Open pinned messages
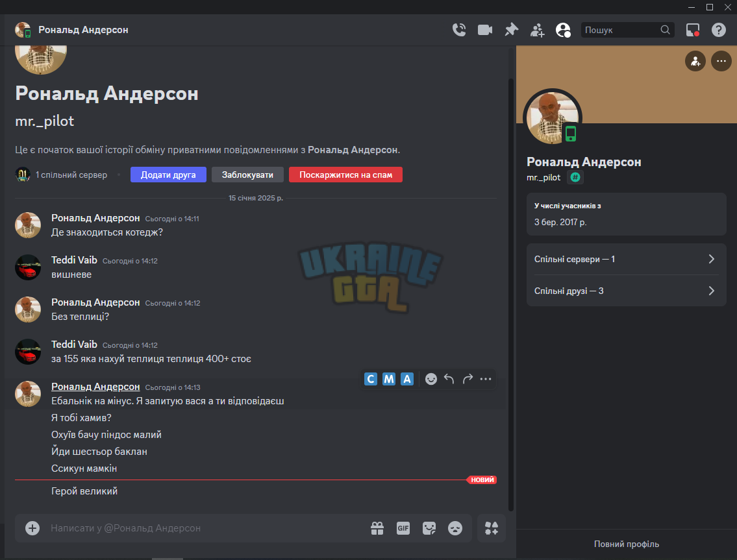The height and width of the screenshot is (560, 737). coord(512,30)
